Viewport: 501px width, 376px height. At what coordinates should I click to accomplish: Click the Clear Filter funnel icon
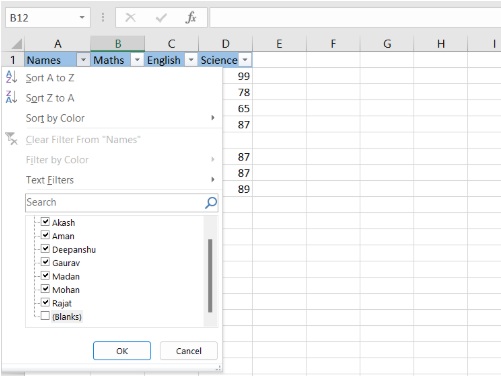coord(11,139)
